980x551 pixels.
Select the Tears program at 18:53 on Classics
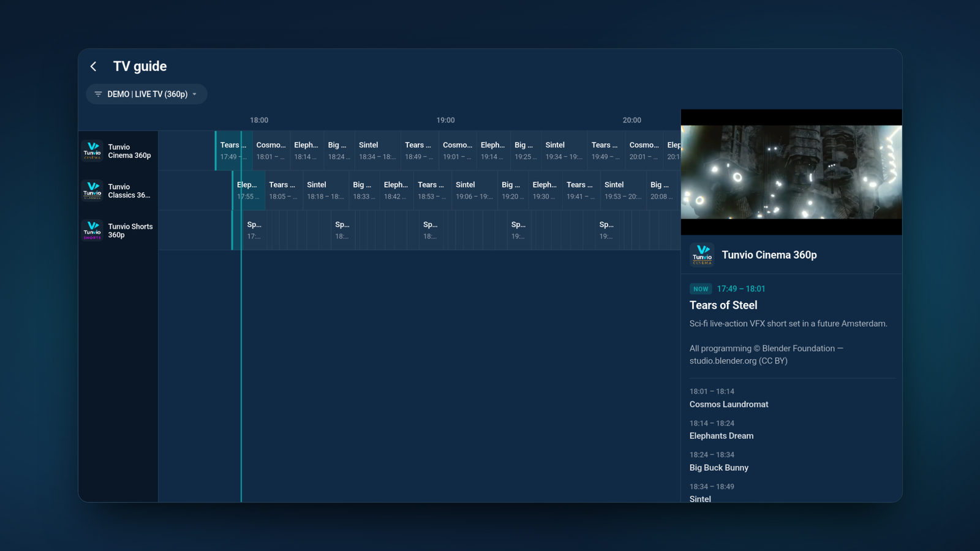(x=432, y=190)
